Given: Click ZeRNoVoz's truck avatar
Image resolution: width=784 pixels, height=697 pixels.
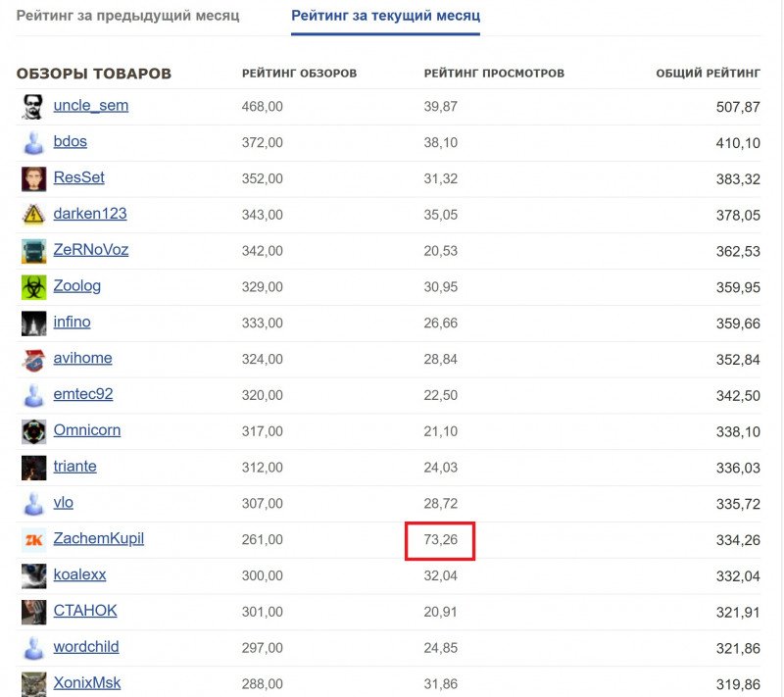Looking at the screenshot, I should (33, 251).
